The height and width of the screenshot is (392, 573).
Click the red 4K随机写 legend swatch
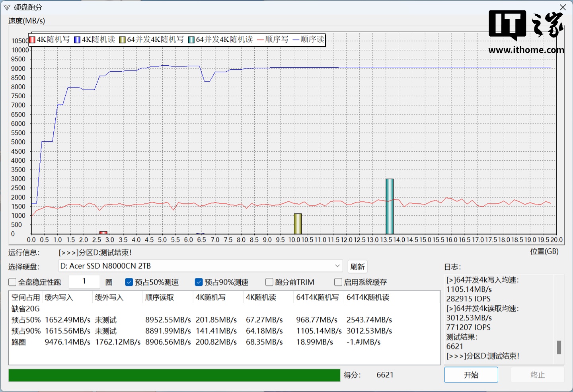tap(32, 40)
